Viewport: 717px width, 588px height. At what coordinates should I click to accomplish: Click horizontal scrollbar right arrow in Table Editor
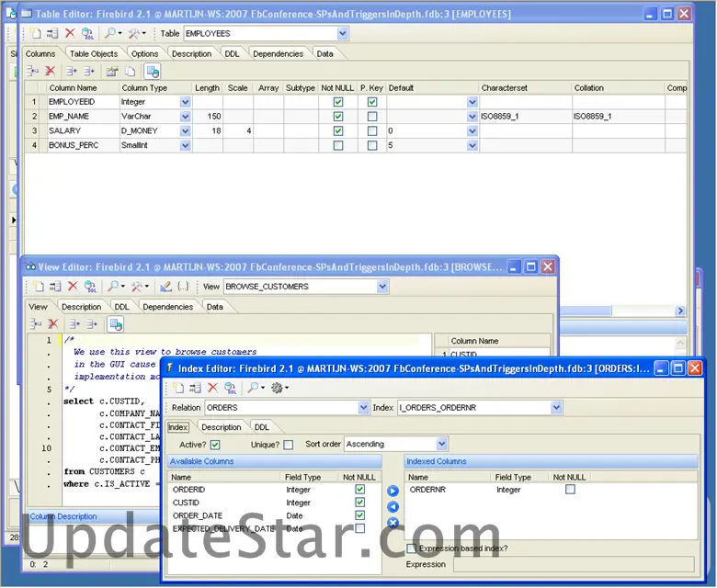(x=680, y=311)
